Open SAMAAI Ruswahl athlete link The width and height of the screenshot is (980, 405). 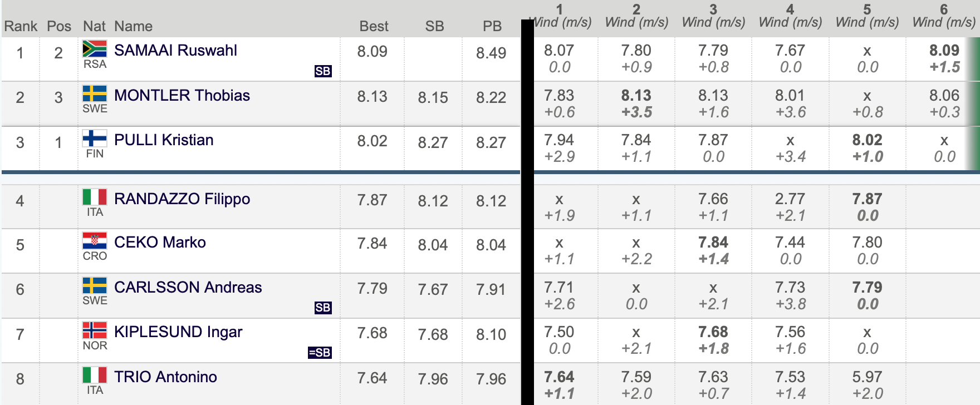coord(175,50)
